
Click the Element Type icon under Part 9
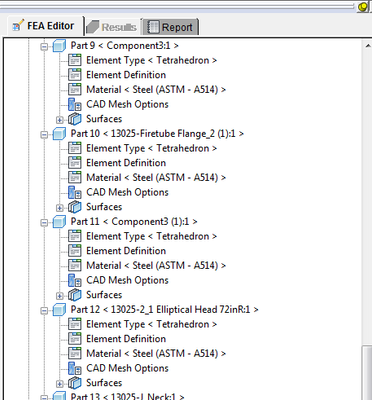[x=75, y=60]
